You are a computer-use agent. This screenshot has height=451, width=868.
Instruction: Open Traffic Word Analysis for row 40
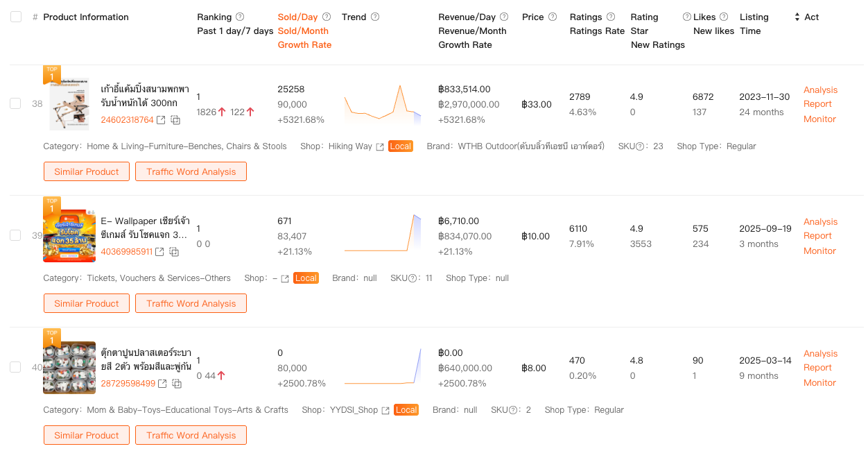(191, 435)
